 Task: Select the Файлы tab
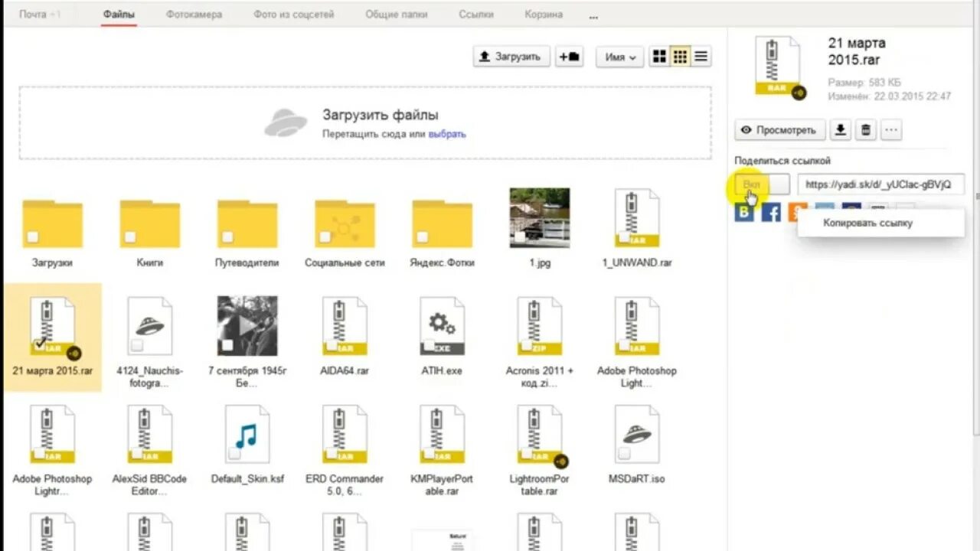pyautogui.click(x=119, y=15)
